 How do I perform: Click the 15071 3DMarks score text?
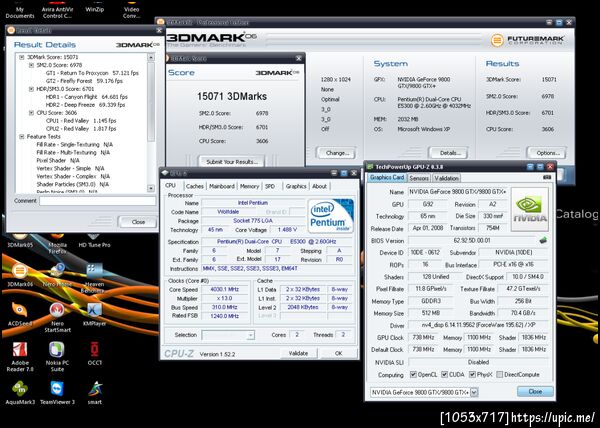(x=232, y=96)
